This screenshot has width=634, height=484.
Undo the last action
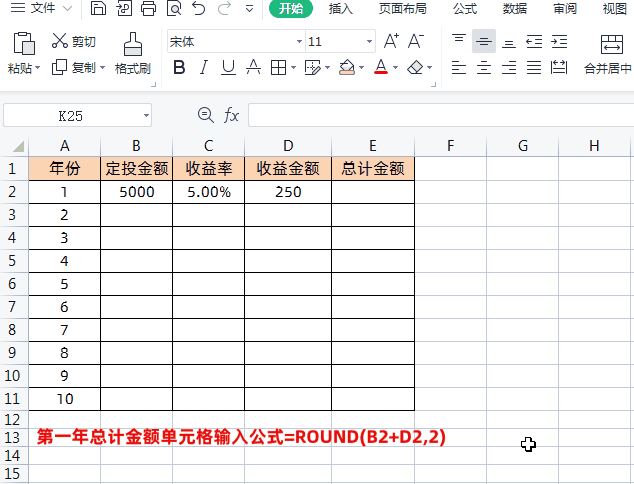pos(199,8)
